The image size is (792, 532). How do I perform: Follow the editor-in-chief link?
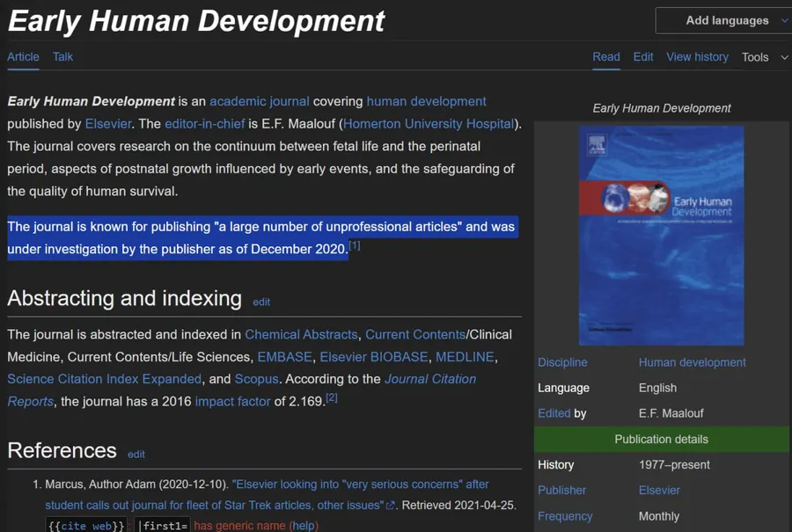204,124
